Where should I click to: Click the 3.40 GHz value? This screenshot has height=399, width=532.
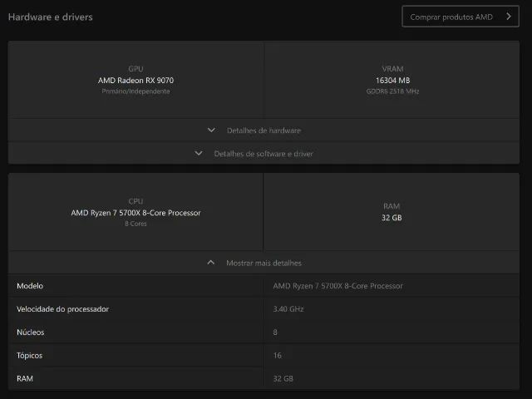288,309
